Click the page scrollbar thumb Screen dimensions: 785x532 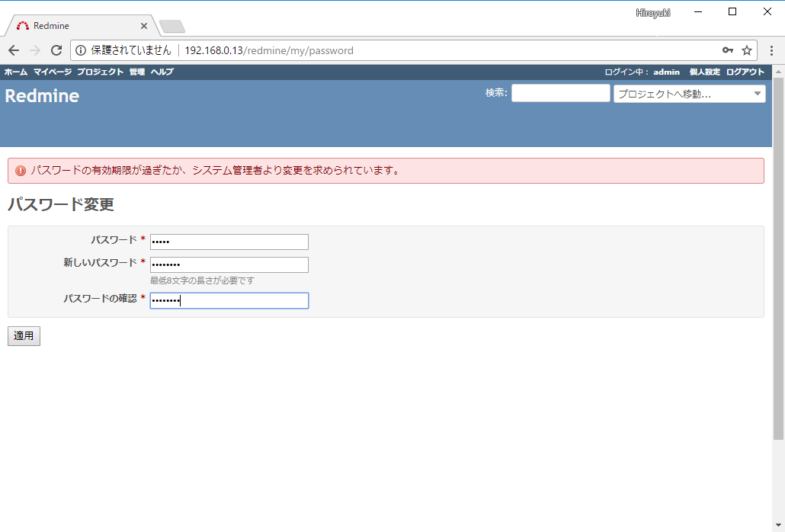[x=778, y=258]
